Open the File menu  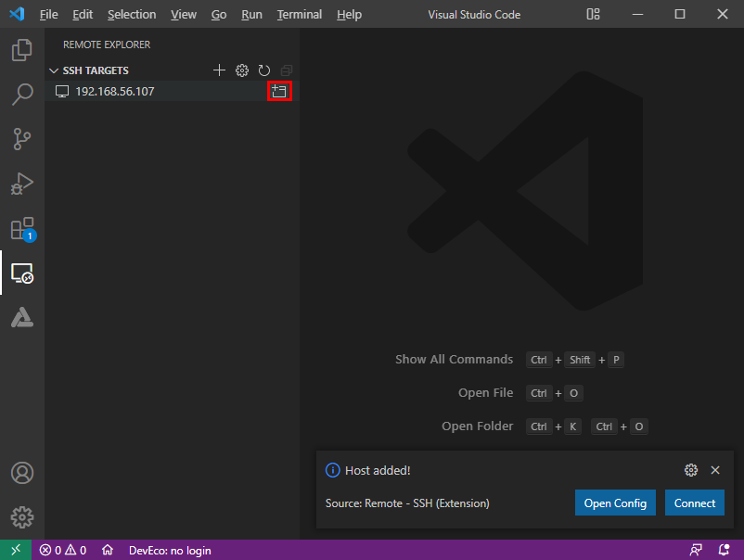click(x=49, y=15)
